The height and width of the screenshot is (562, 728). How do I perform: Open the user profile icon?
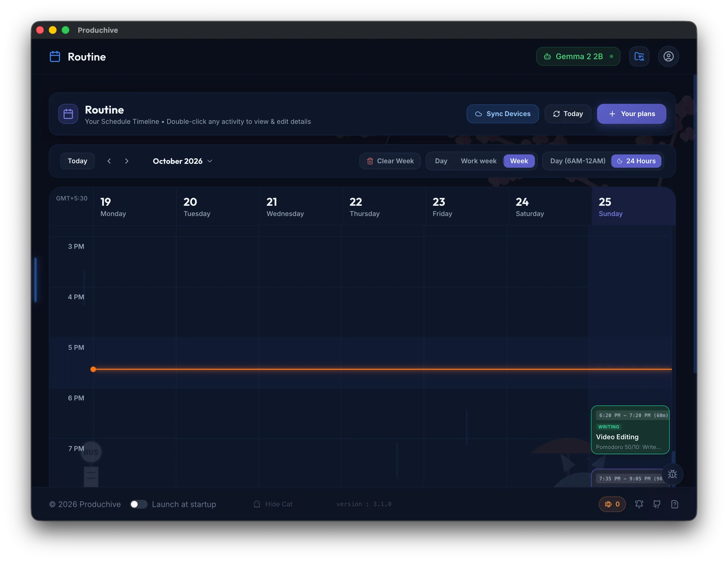[668, 57]
